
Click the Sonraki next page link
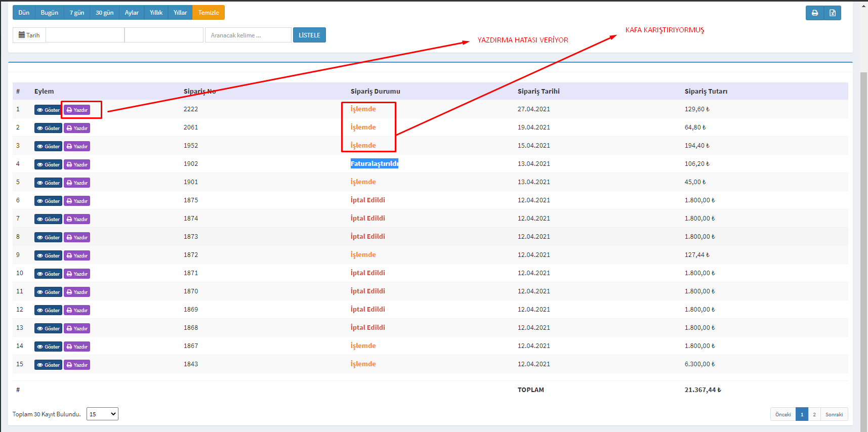pos(834,415)
